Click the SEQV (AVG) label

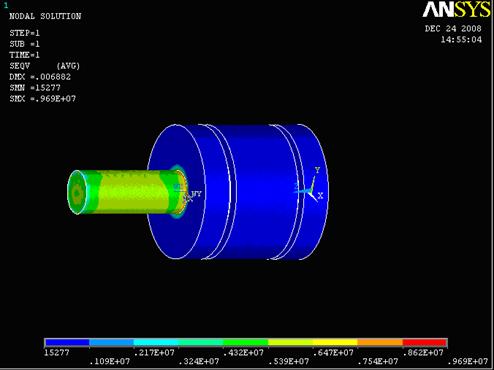[45, 66]
